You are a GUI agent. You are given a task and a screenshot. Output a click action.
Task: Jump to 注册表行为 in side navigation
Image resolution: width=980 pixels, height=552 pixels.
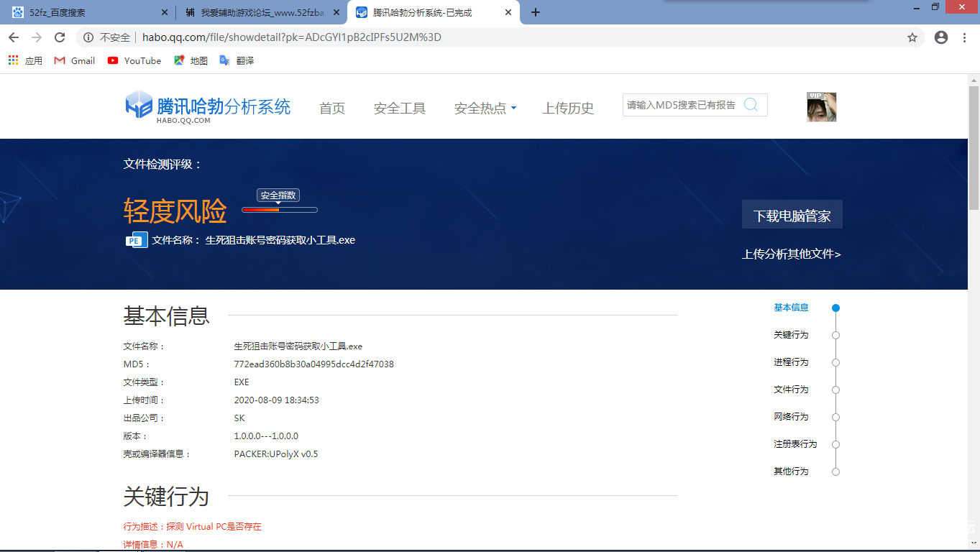pos(796,444)
